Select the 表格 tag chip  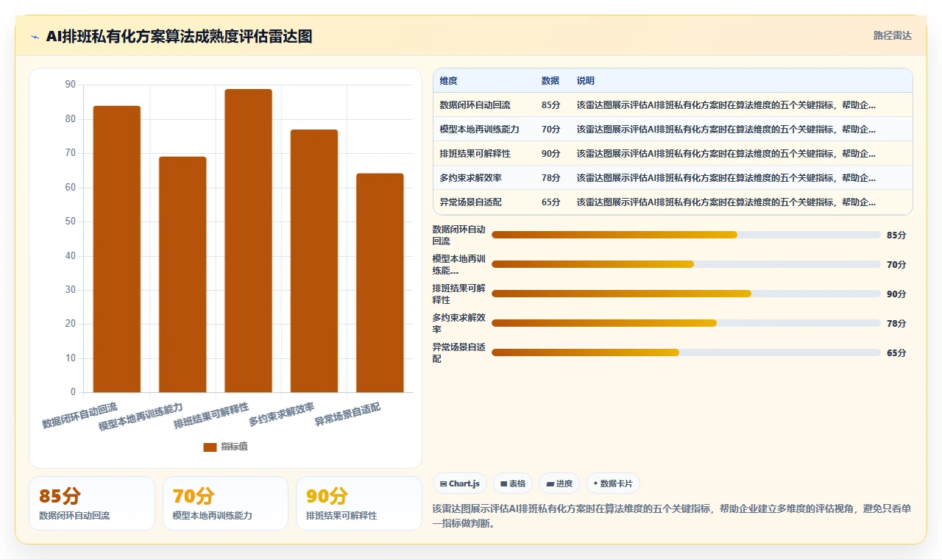[513, 483]
